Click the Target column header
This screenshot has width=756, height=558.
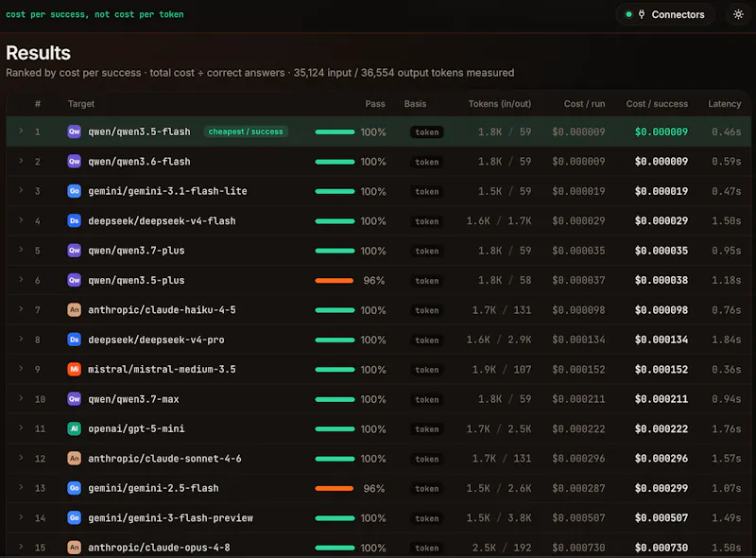pyautogui.click(x=81, y=104)
